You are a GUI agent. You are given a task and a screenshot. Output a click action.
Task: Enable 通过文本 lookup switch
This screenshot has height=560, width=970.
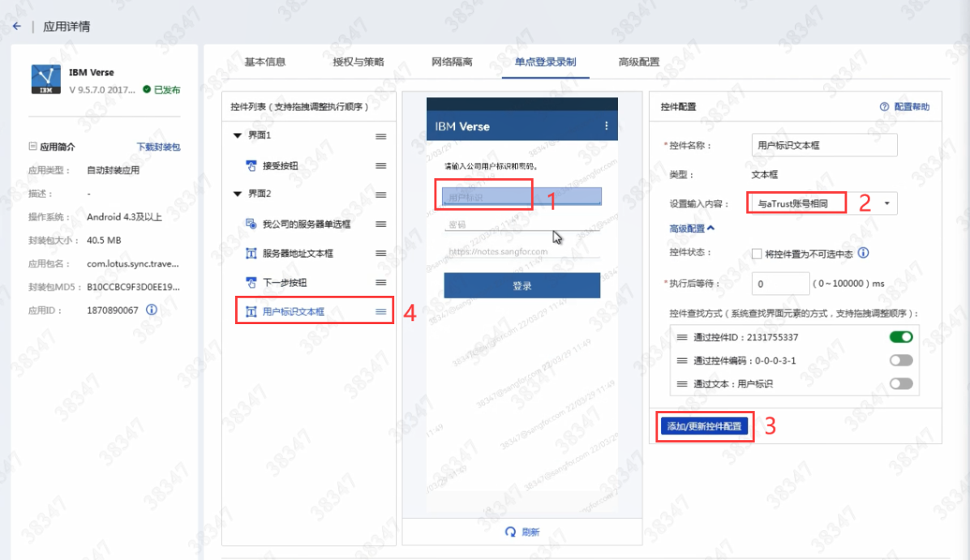[x=901, y=384]
